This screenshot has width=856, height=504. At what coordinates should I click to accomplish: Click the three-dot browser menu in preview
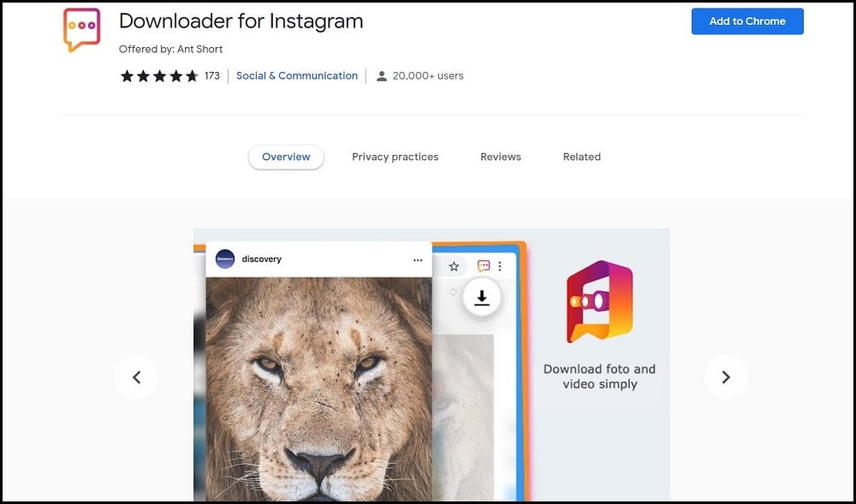500,266
